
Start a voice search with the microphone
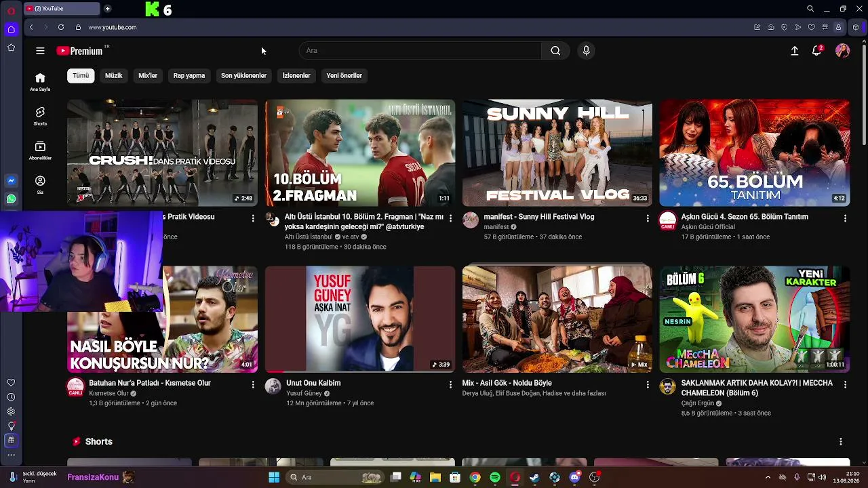click(587, 51)
